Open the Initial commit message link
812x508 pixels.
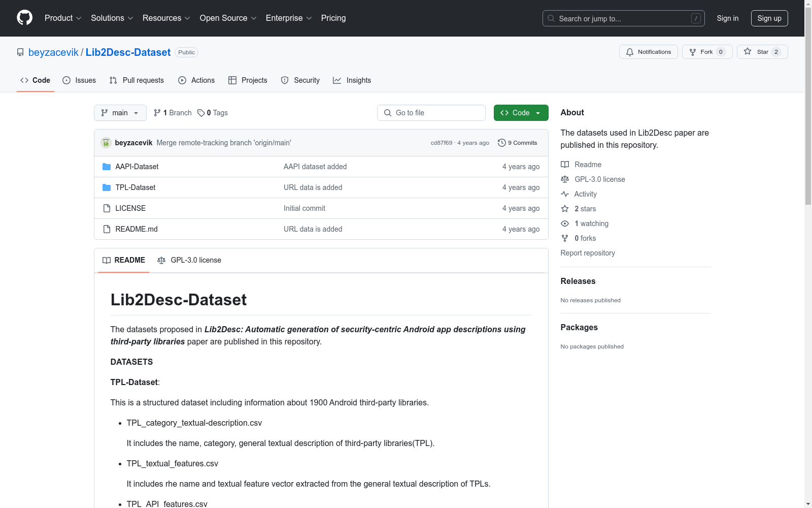(x=304, y=208)
